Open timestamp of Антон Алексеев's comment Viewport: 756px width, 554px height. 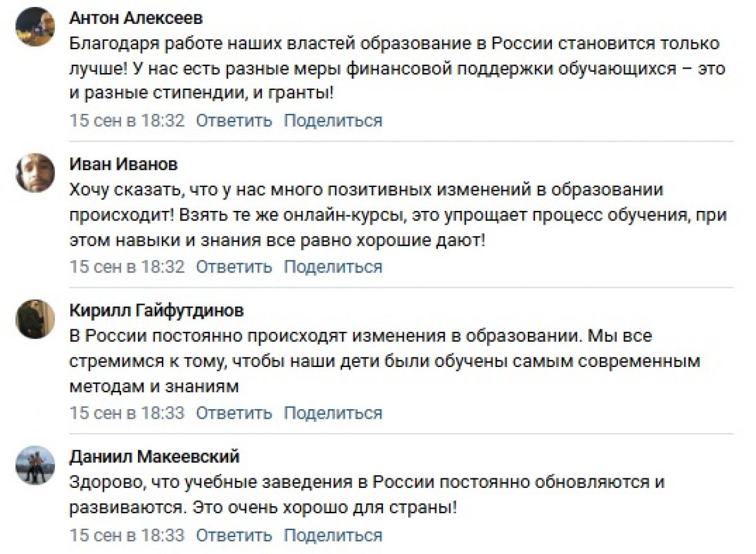pos(127,120)
